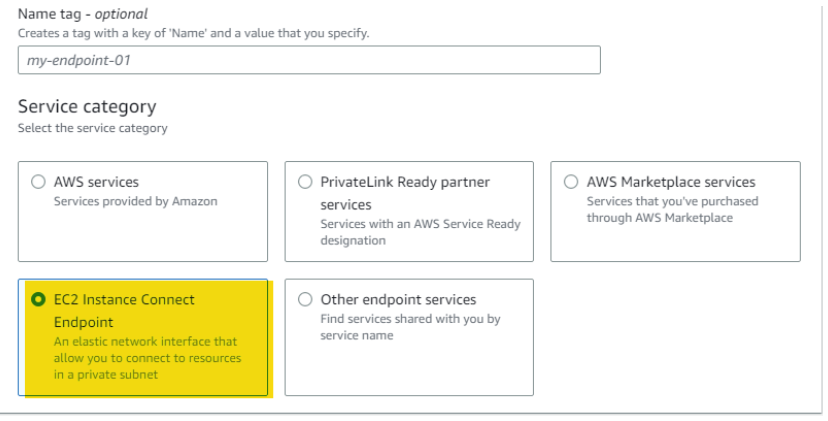Click the 'AWS Service Ready designation' description
Screen dimensions: 828x421
420,231
